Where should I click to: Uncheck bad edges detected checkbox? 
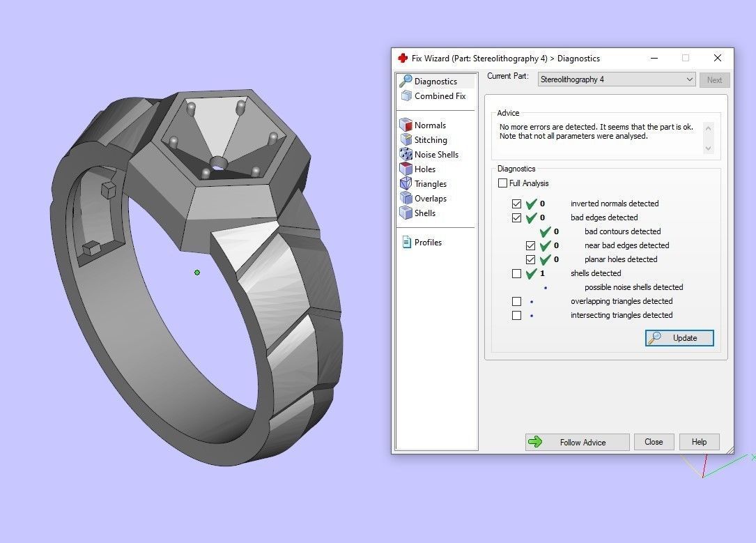[516, 218]
